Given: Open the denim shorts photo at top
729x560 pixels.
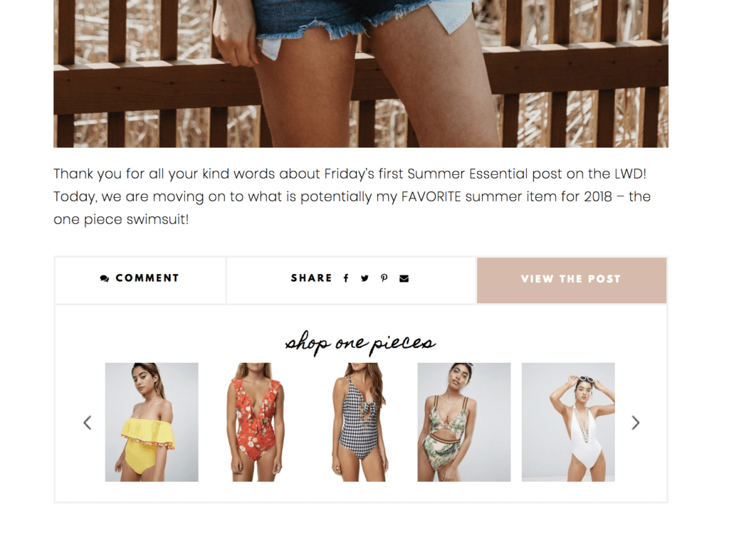Looking at the screenshot, I should tap(361, 73).
